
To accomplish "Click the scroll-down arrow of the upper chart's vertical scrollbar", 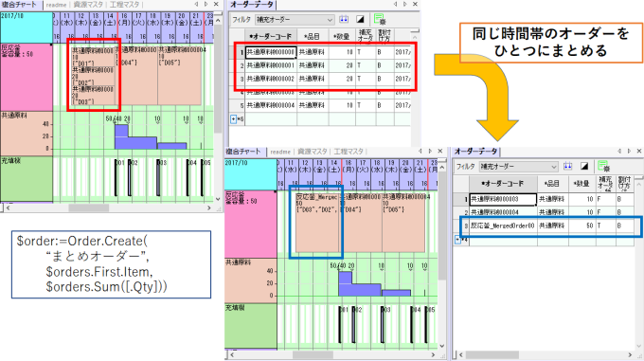I will pyautogui.click(x=218, y=199).
